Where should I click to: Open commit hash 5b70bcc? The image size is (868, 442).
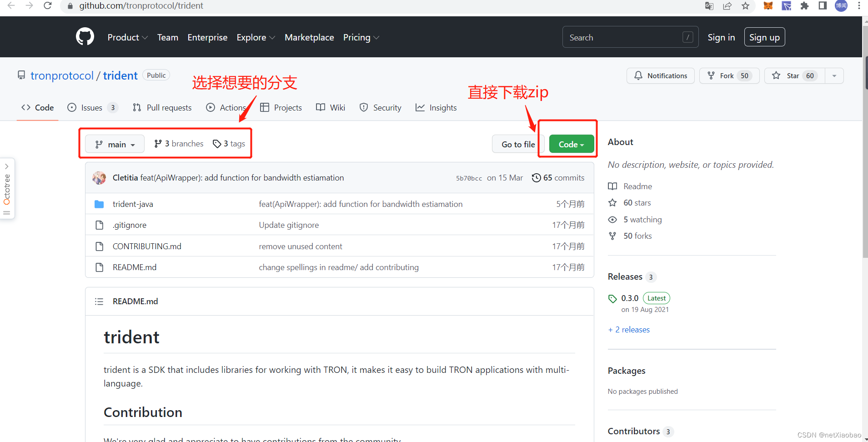469,178
